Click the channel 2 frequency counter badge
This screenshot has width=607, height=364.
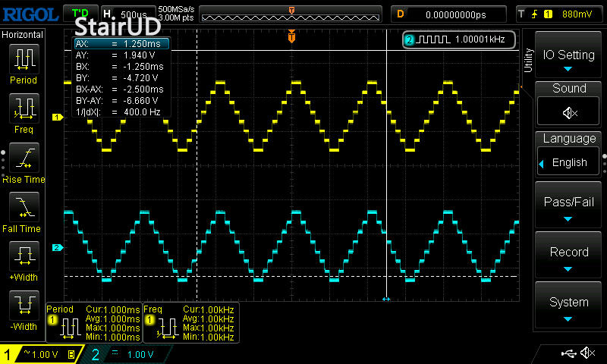(x=459, y=39)
